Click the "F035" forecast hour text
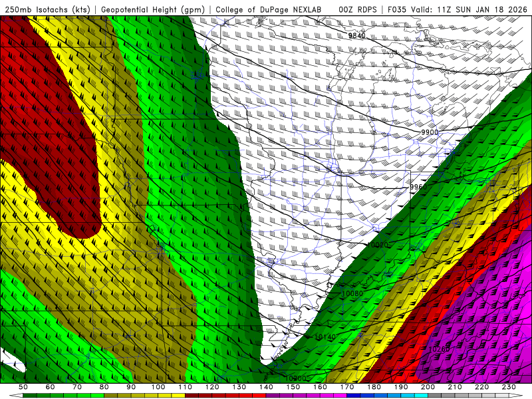532x399 pixels. (x=397, y=9)
